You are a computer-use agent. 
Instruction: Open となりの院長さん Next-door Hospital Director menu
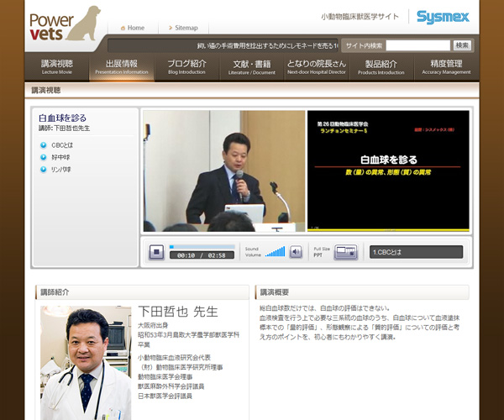[x=317, y=67]
